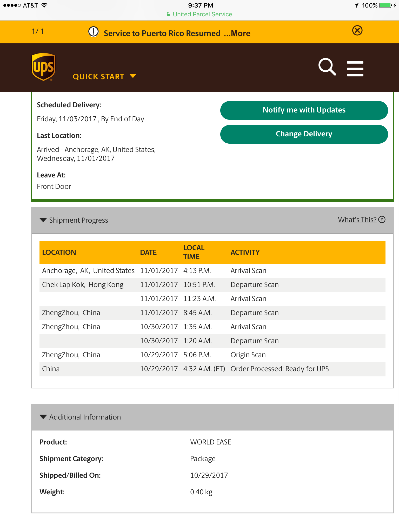Select the 5:06 P.M. time cell
399x532 pixels.
tap(197, 355)
